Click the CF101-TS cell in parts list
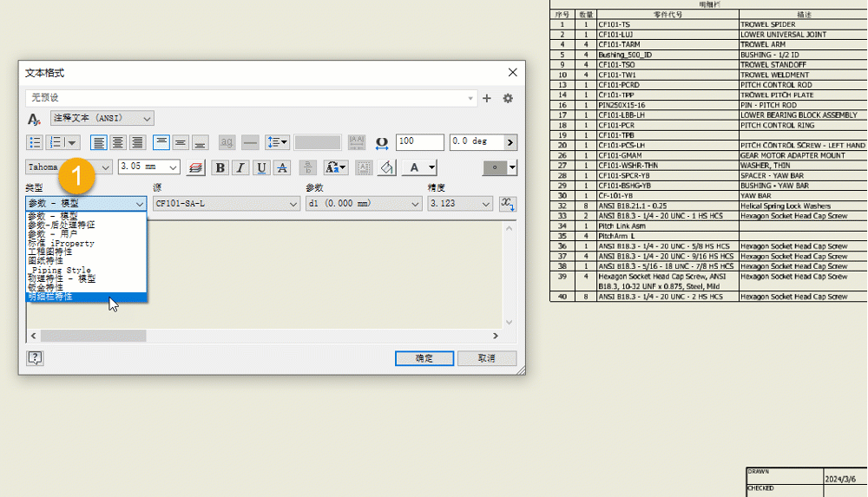This screenshot has height=497, width=868. click(x=667, y=24)
